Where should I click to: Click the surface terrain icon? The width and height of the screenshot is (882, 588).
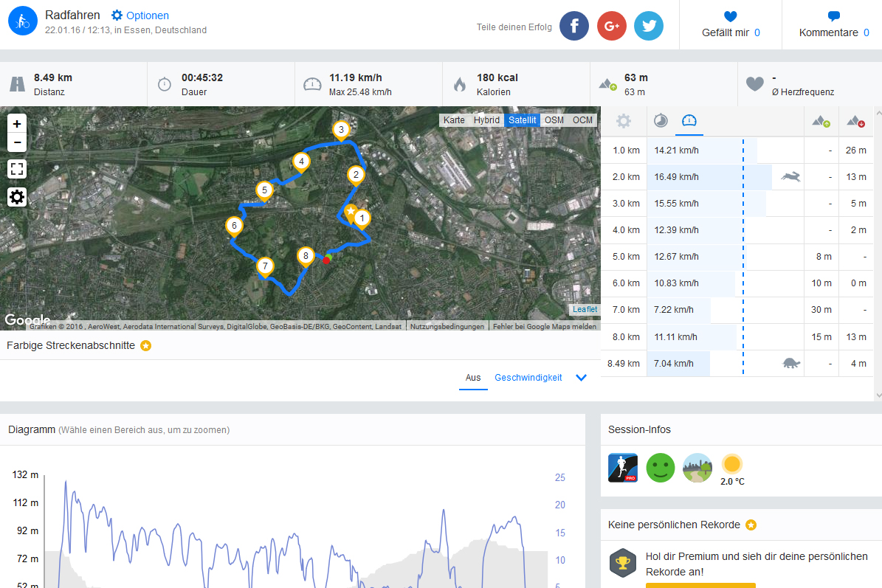(x=697, y=468)
